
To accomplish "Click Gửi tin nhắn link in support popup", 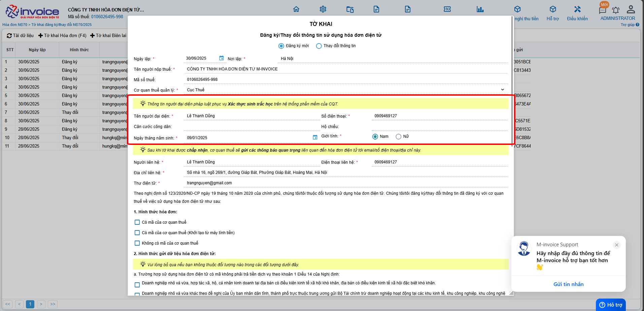I will 568,284.
